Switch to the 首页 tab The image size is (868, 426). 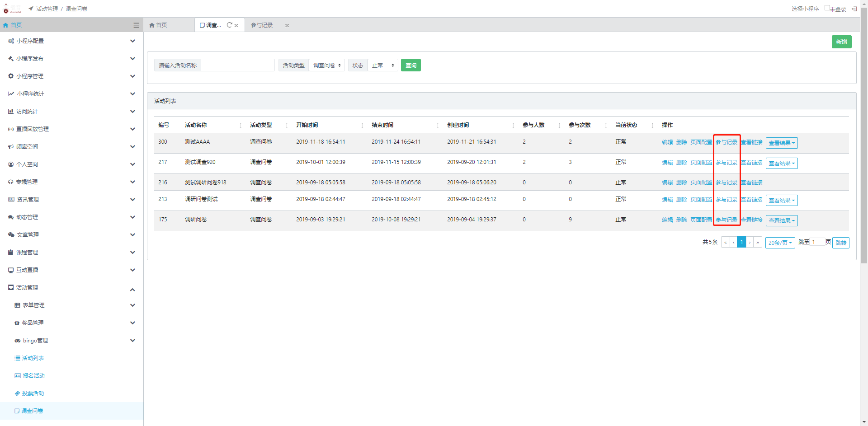tap(159, 25)
